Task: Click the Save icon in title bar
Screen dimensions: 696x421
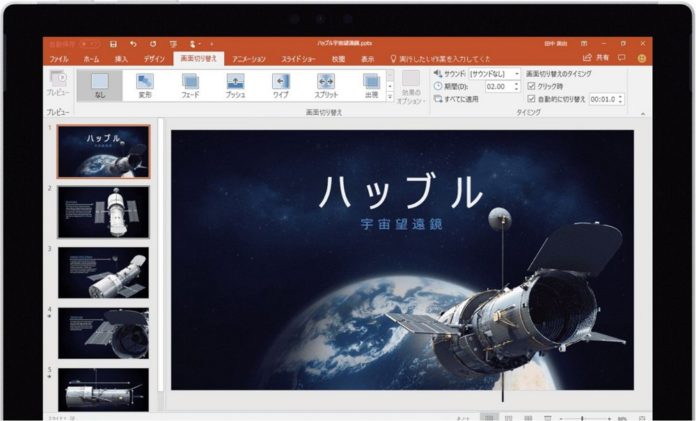Action: coord(113,44)
